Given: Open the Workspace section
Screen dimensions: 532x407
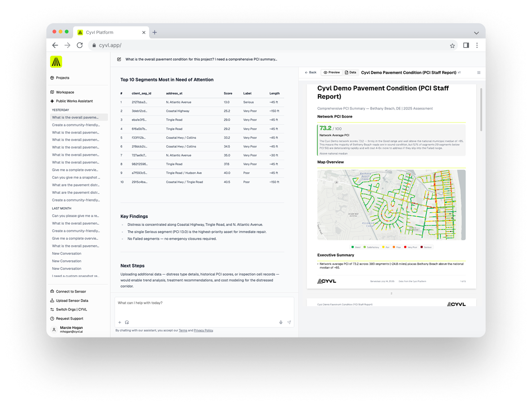Looking at the screenshot, I should point(62,92).
